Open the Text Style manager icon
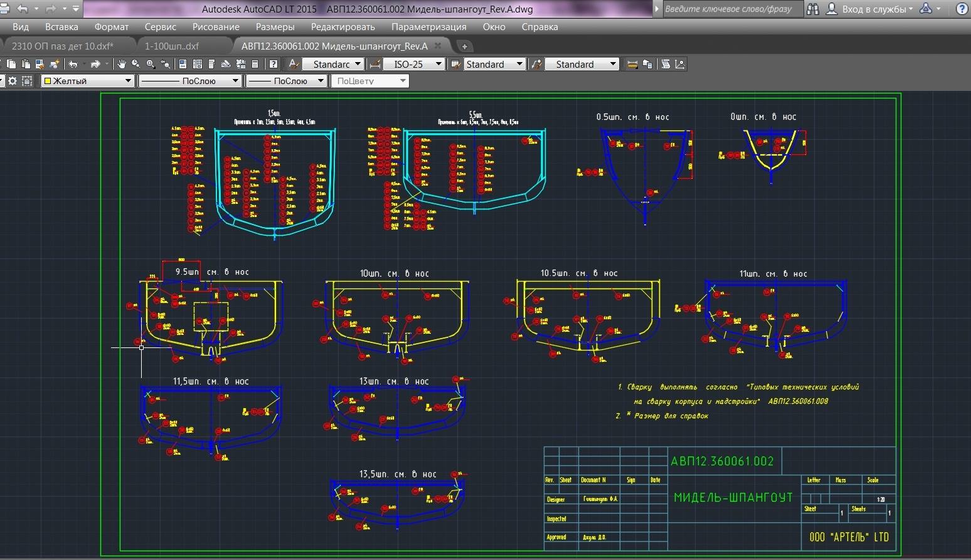971x560 pixels. (x=294, y=64)
